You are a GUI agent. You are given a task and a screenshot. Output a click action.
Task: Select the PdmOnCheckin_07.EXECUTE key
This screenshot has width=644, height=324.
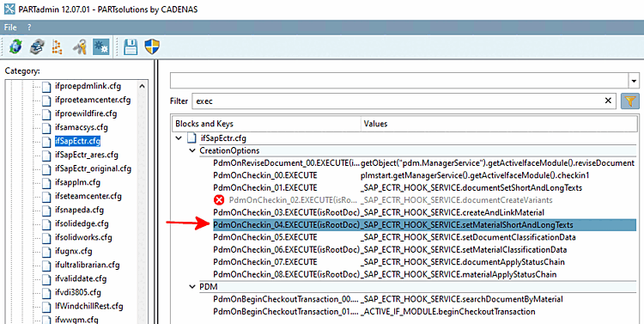[x=265, y=262]
